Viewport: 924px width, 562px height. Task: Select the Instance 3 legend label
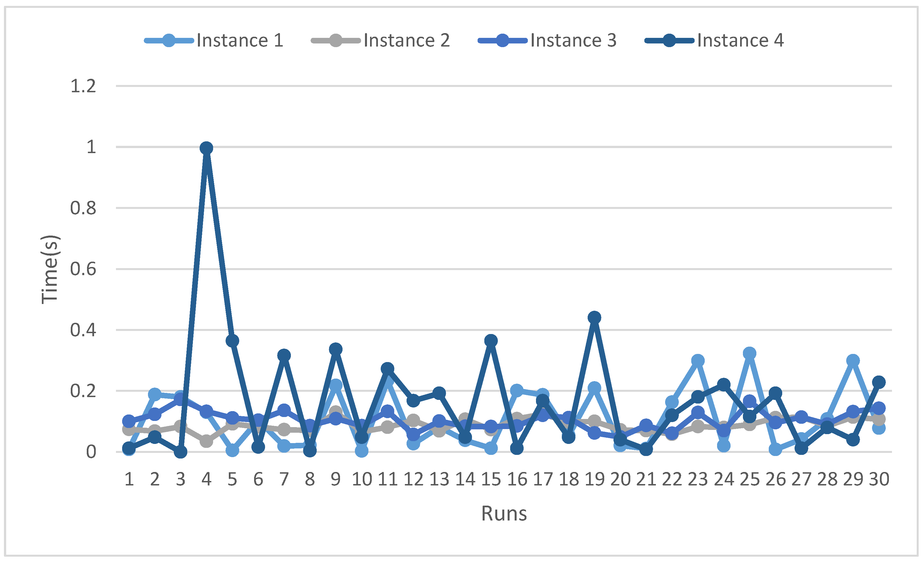(x=573, y=40)
